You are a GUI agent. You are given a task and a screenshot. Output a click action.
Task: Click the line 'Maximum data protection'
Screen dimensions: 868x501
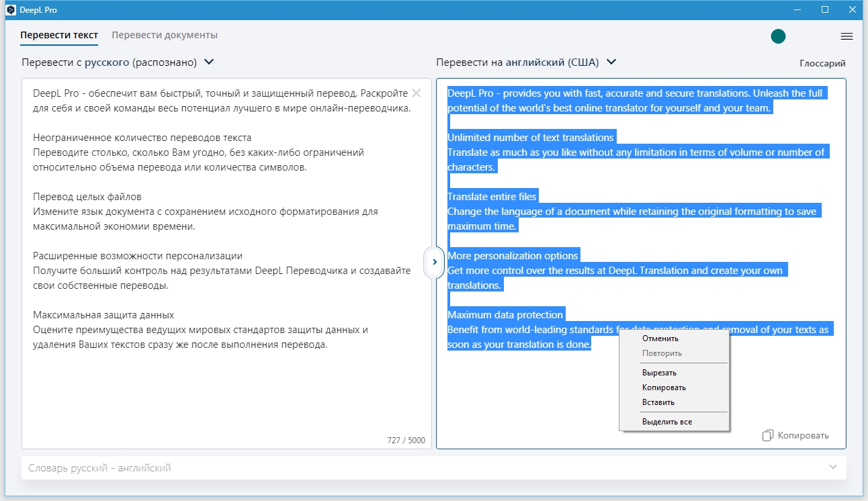coord(505,315)
